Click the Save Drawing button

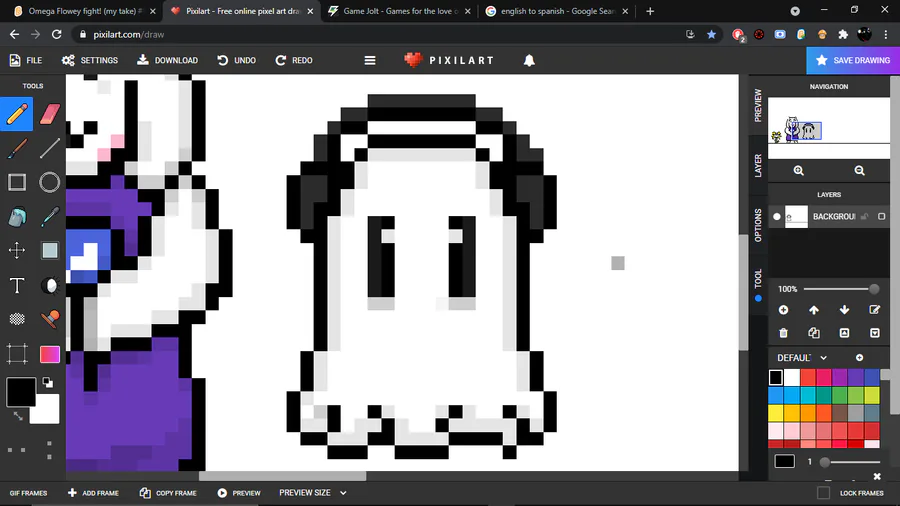coord(853,60)
